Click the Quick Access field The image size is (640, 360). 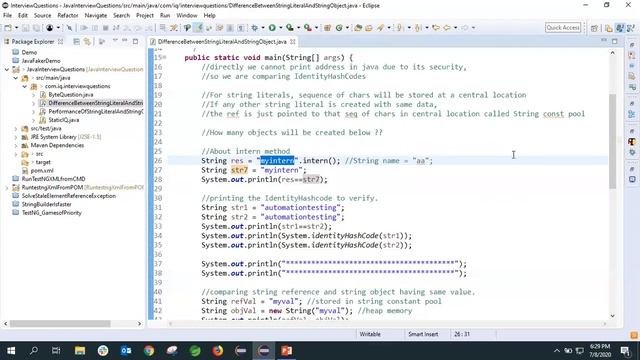click(563, 27)
